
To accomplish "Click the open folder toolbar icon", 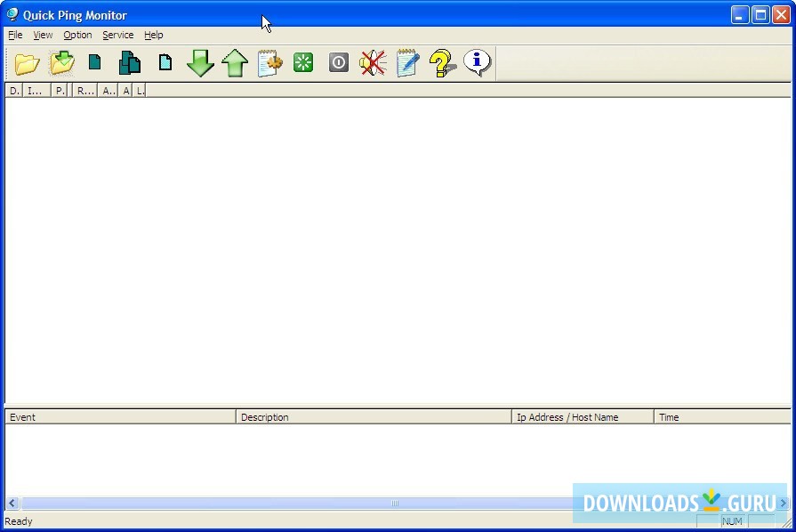I will (x=27, y=63).
